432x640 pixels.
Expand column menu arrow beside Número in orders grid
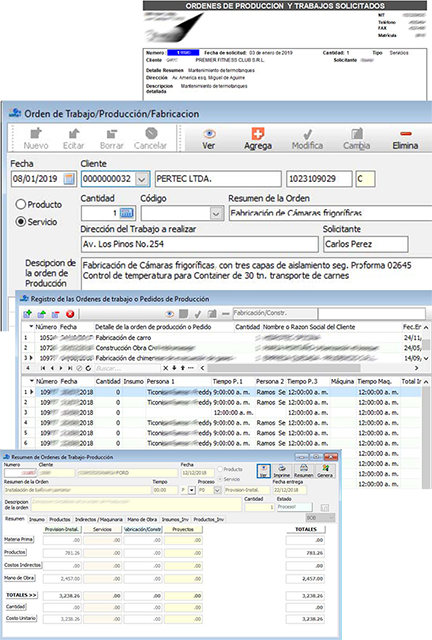(x=31, y=327)
